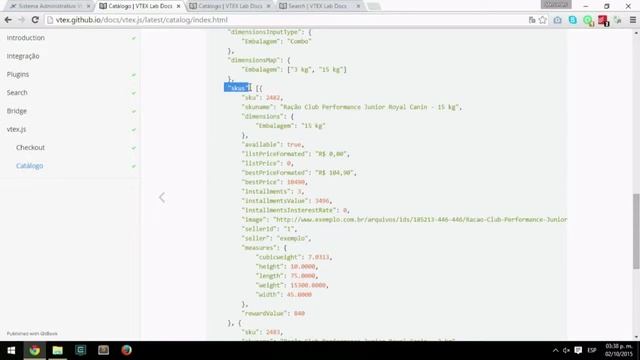640x360 pixels.
Task: Open the action center notification icon
Action: pos(578,350)
